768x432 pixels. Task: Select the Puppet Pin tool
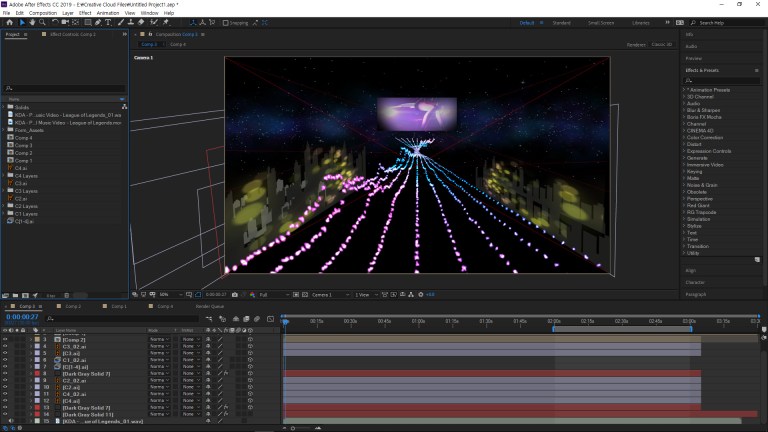[x=165, y=22]
